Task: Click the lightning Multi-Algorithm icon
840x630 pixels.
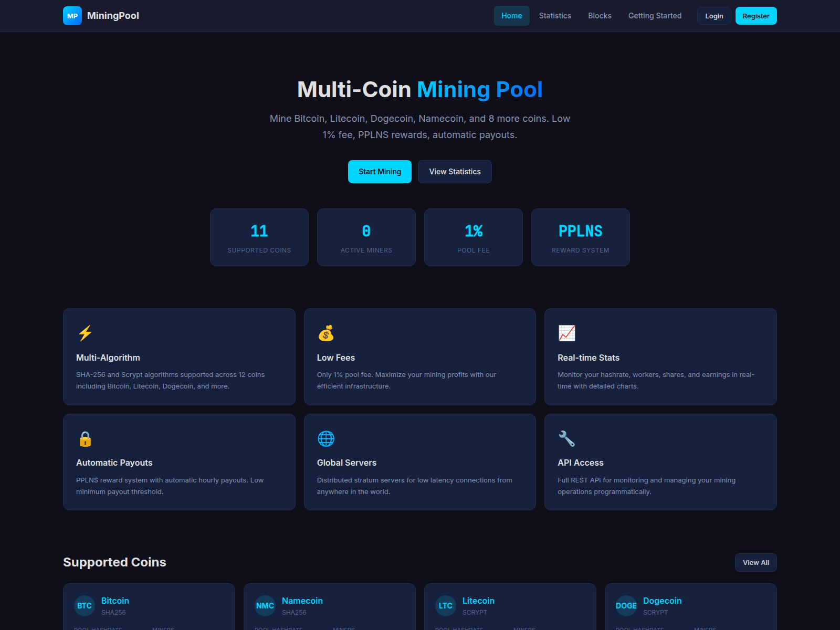Action: (85, 333)
